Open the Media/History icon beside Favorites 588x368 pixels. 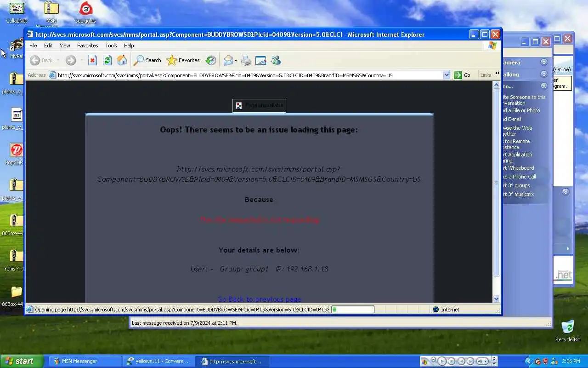point(210,60)
